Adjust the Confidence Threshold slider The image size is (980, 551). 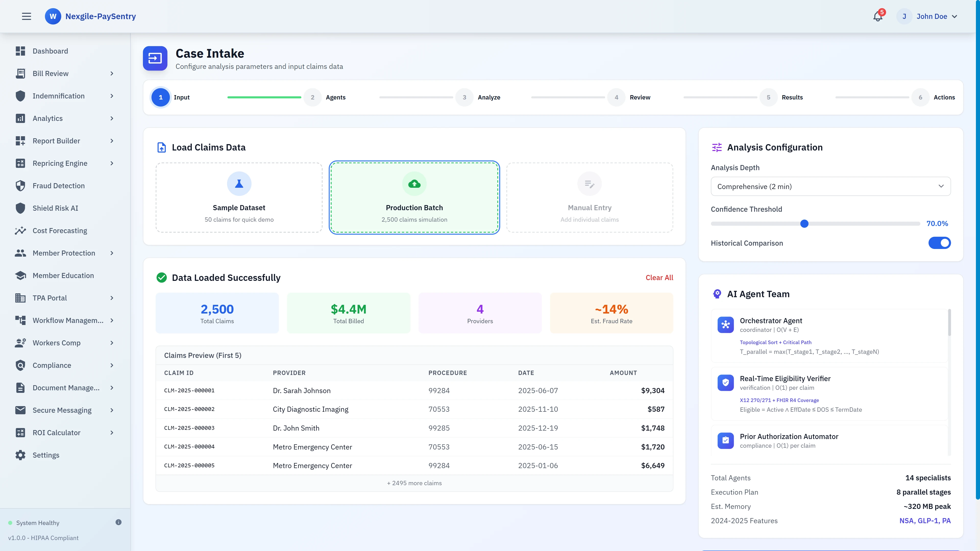coord(804,224)
